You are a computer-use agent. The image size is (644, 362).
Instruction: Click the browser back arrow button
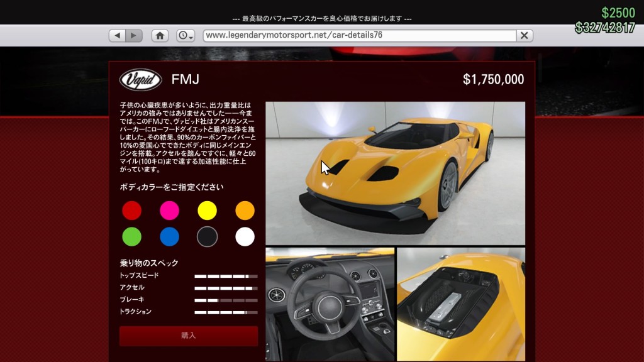118,36
